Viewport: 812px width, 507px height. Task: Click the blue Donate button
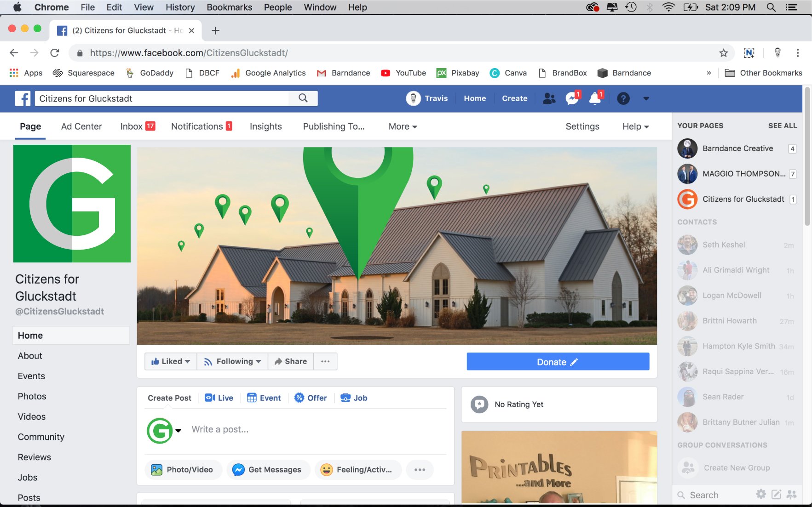(x=558, y=362)
